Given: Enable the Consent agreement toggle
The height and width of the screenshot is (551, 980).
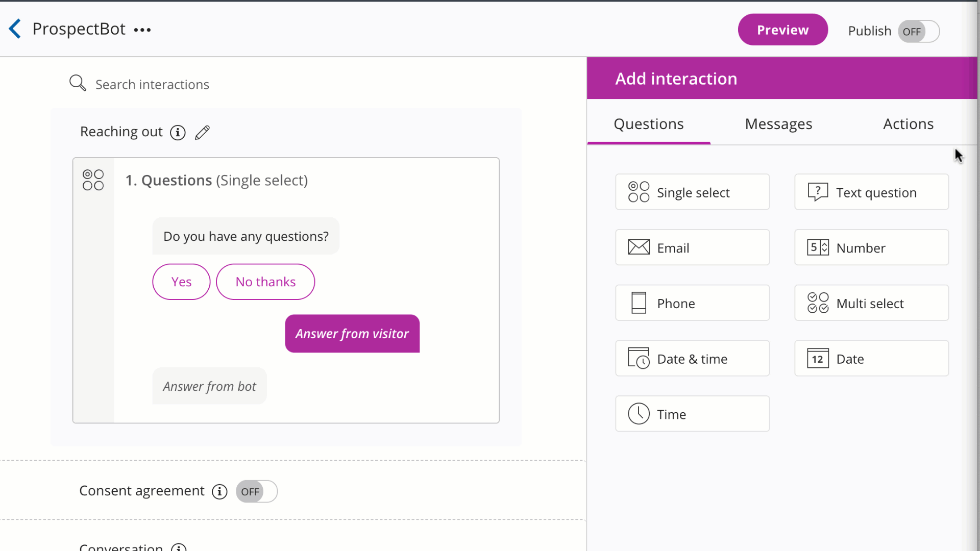Looking at the screenshot, I should point(257,492).
